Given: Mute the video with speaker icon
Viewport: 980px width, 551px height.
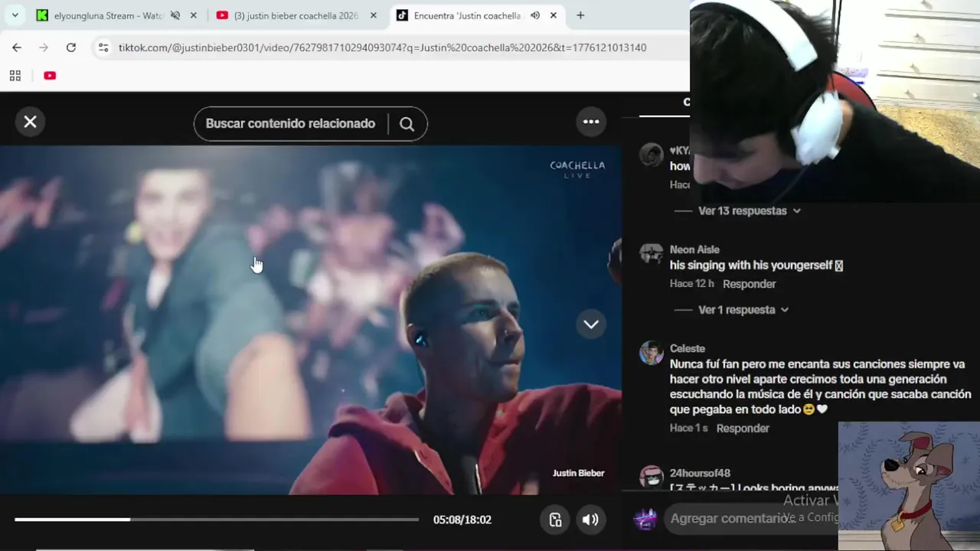Looking at the screenshot, I should coord(590,520).
